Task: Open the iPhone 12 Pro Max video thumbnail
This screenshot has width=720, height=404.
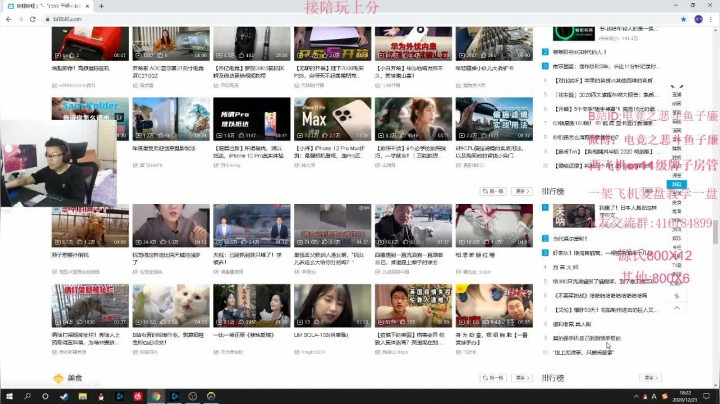Action: coord(332,119)
